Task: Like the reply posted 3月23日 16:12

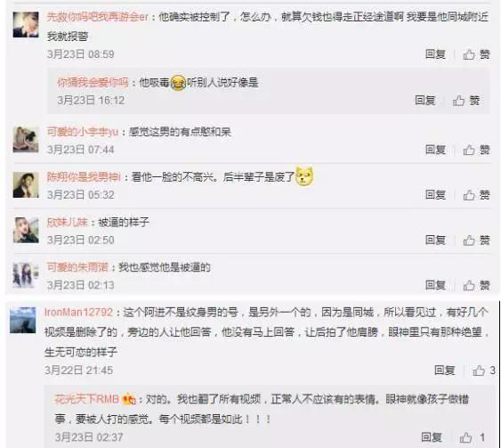Action: pos(466,101)
